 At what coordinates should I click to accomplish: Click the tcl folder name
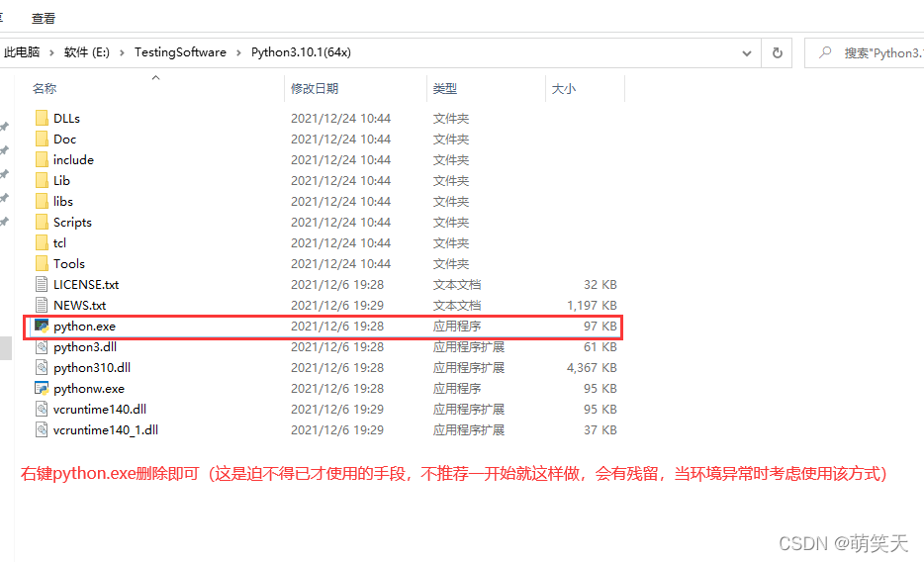59,242
